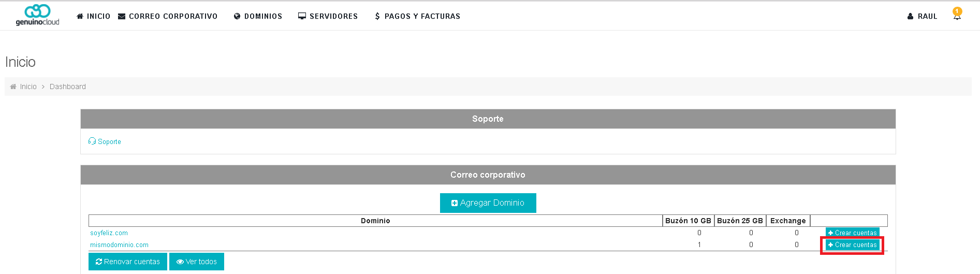Click the envelope icon for Correo Corporativo
The width and height of the screenshot is (980, 274).
[122, 17]
